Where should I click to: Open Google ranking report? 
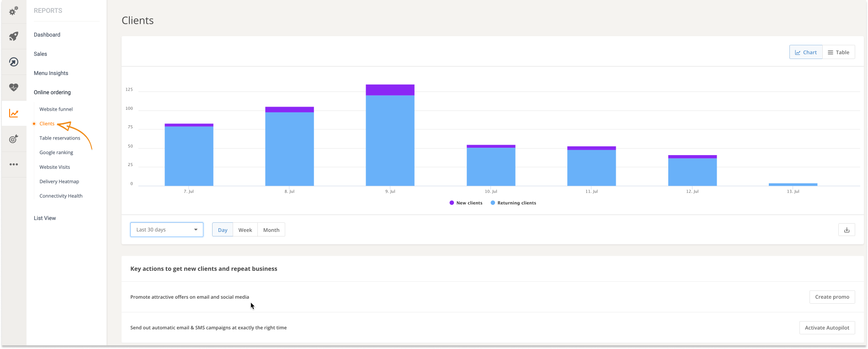56,153
